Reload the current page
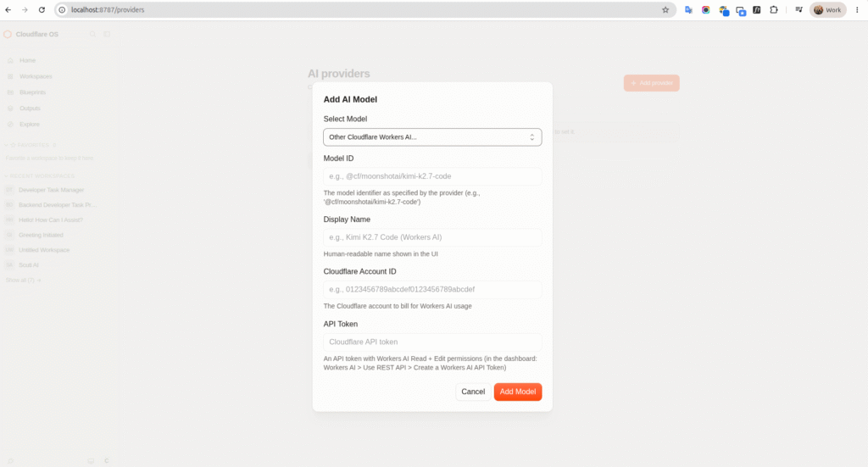 pos(42,10)
